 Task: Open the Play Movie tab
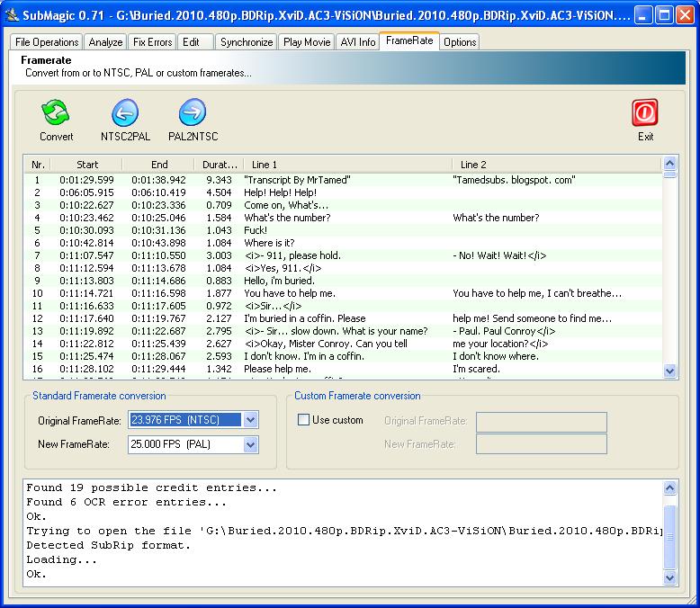click(307, 42)
